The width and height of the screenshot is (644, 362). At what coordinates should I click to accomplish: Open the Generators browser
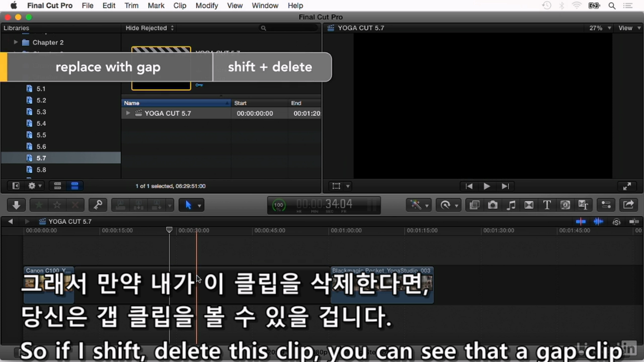(565, 205)
